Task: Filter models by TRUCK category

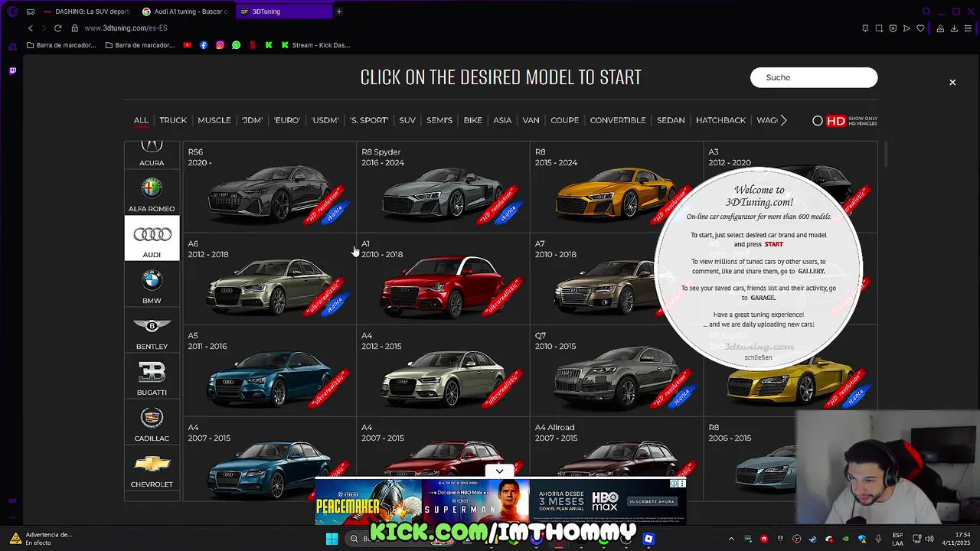Action: (173, 120)
